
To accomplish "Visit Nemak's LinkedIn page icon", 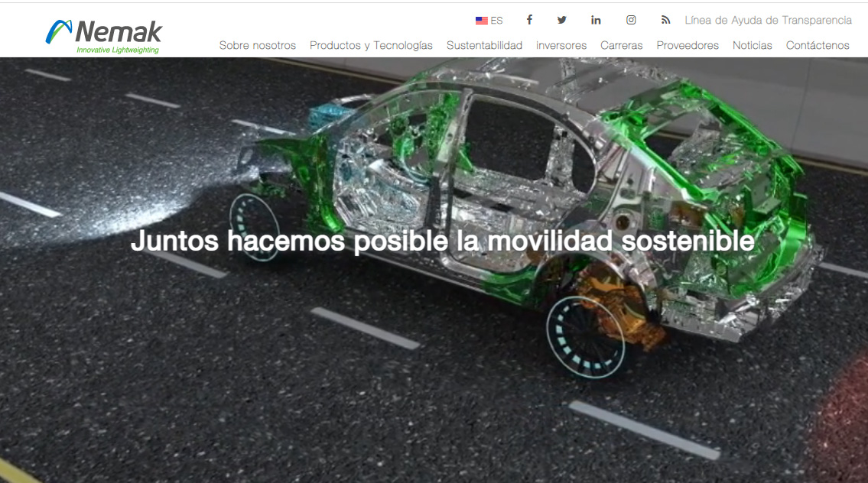I will [x=596, y=20].
